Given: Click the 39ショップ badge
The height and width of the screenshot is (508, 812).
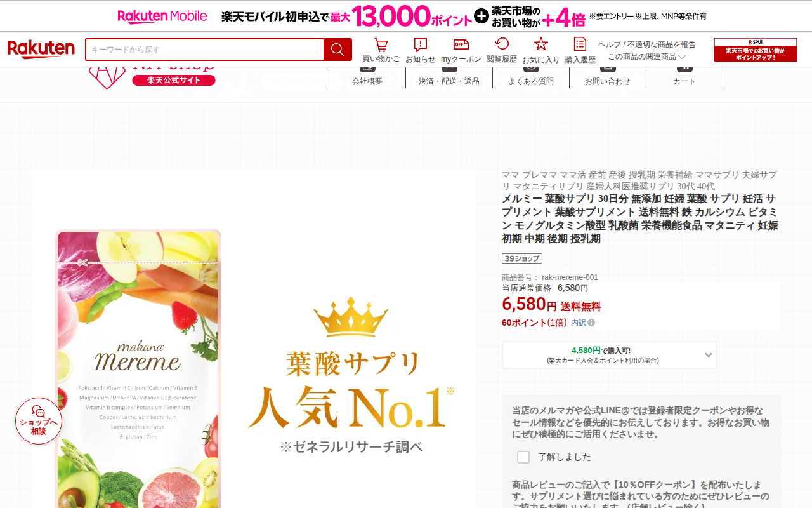Looking at the screenshot, I should coord(522,258).
